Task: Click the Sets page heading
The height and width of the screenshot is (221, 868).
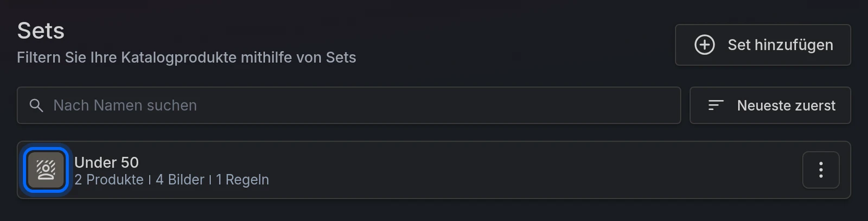Action: point(41,31)
